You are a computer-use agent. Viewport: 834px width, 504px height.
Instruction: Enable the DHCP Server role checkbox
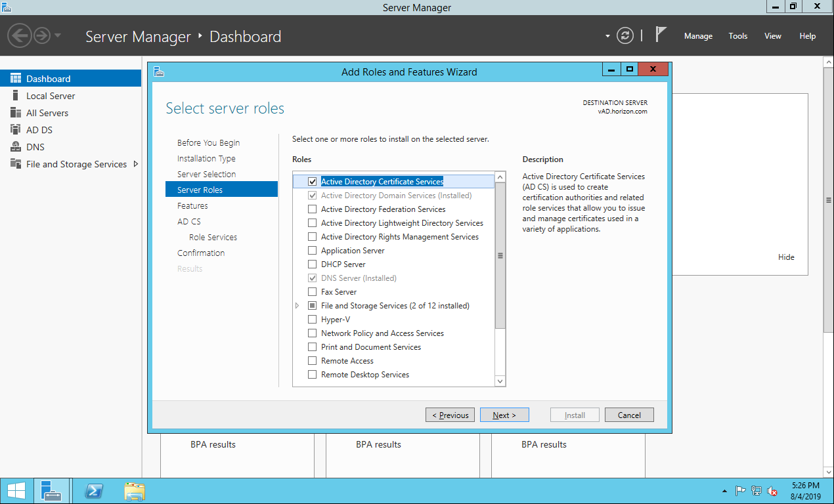click(x=313, y=264)
